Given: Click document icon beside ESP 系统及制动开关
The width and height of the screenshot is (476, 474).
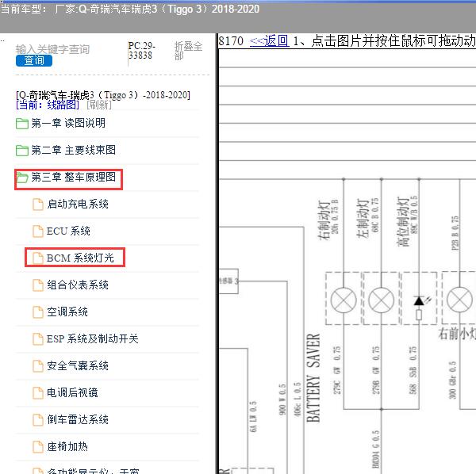Looking at the screenshot, I should coord(38,339).
